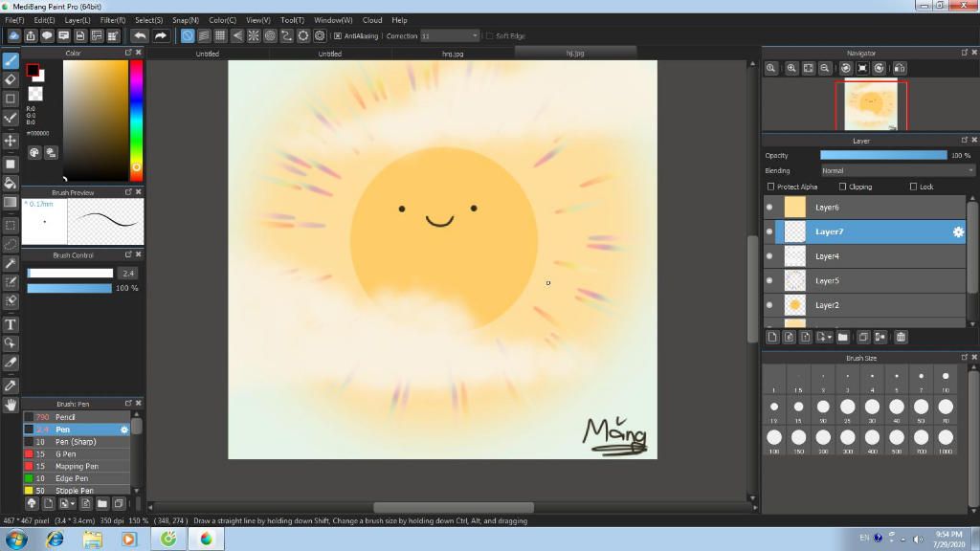The height and width of the screenshot is (551, 980).
Task: Click the Redo arrow in the toolbar
Action: (x=161, y=35)
